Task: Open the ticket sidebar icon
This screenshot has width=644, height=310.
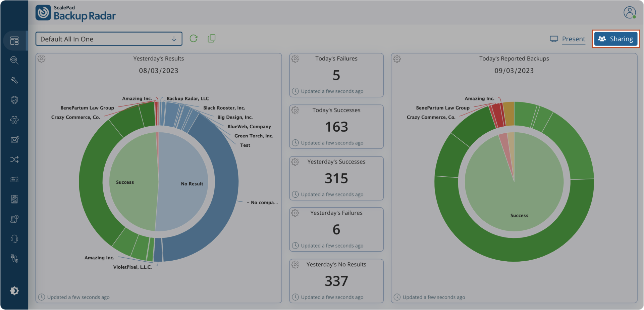Action: point(14,179)
